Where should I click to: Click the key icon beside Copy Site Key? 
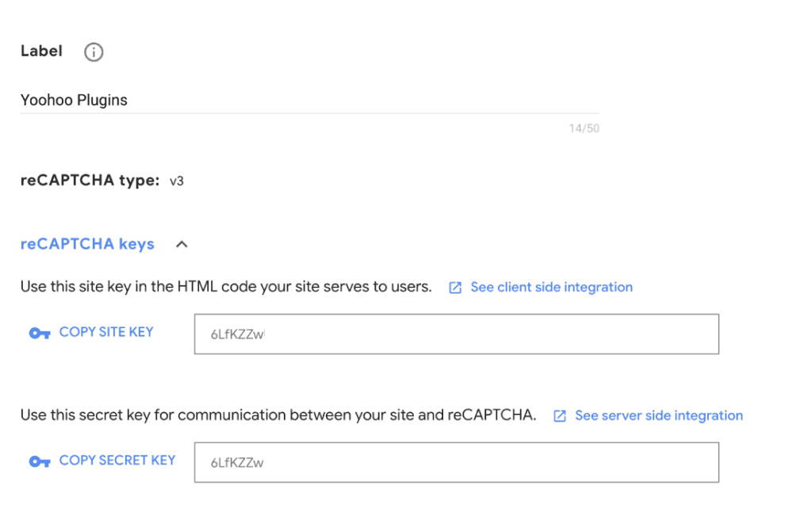[40, 334]
